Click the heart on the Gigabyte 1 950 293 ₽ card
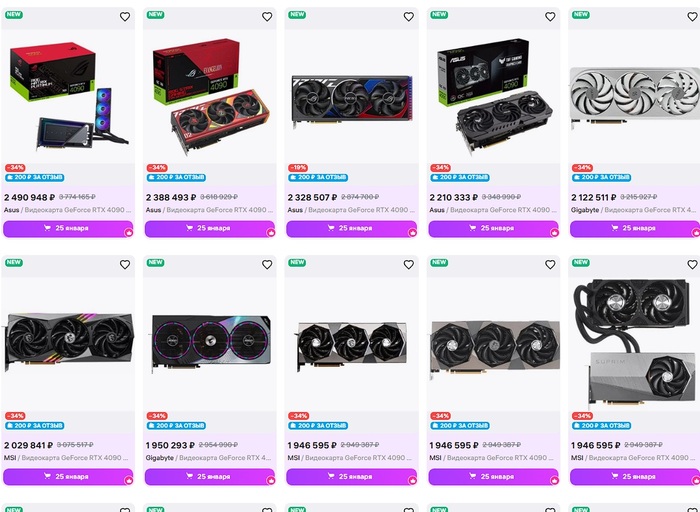This screenshot has width=700, height=512. point(267,265)
